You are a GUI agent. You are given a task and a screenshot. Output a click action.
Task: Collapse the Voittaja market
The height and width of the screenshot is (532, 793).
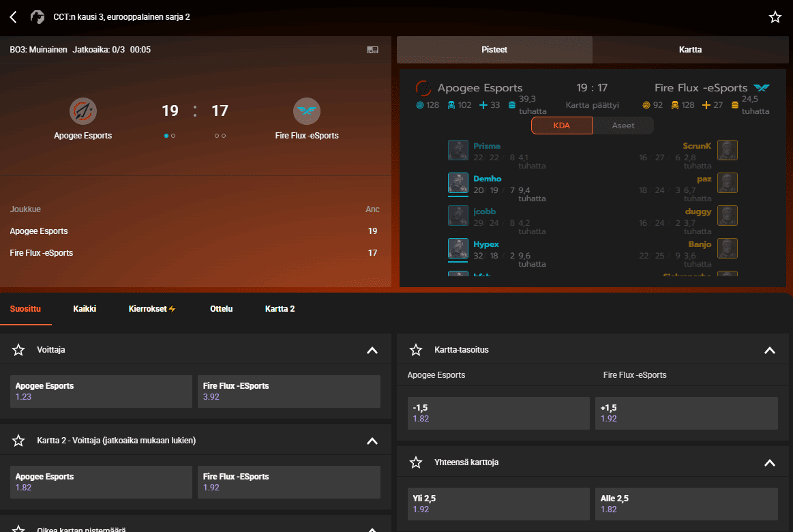pos(372,351)
